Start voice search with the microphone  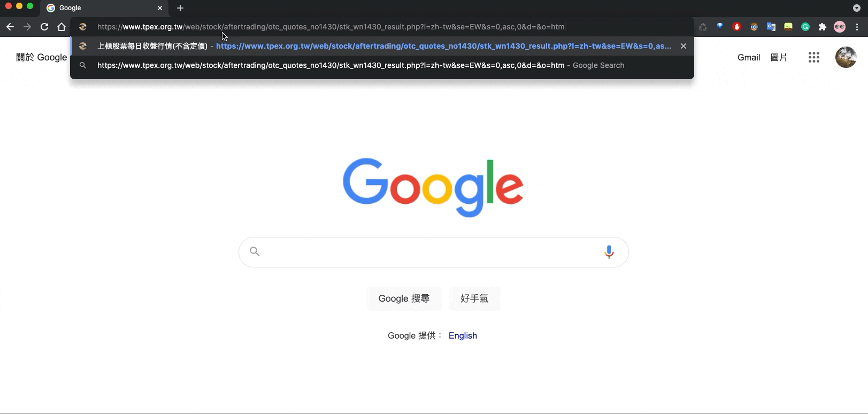click(609, 252)
